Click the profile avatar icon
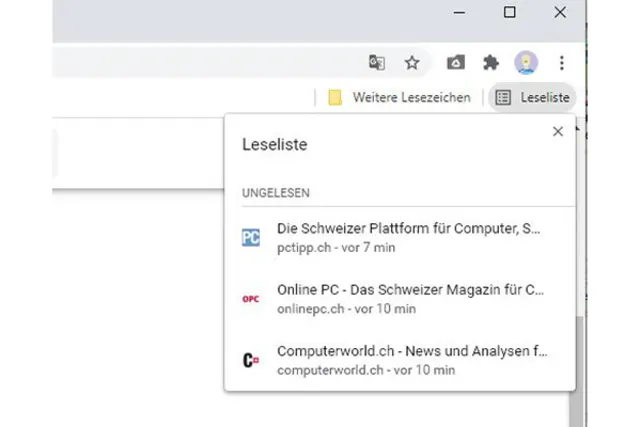640x427 pixels. coord(526,63)
